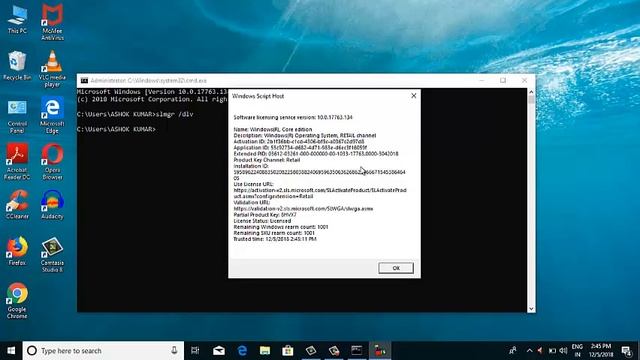Viewport: 640px width, 360px height.
Task: Click the 'Trusted time' line
Action: click(x=275, y=239)
